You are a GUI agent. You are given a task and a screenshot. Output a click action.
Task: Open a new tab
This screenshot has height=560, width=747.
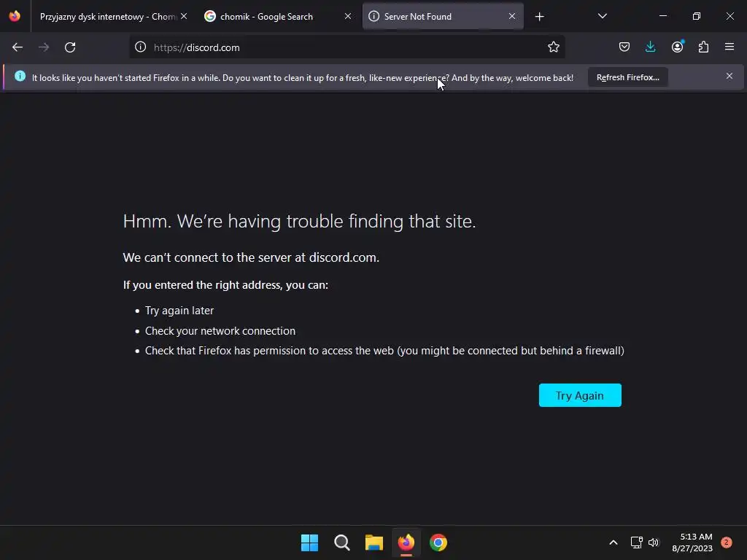coord(539,17)
